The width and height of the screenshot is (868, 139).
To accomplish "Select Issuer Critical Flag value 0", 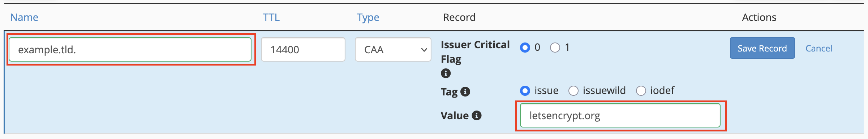I will tap(525, 47).
